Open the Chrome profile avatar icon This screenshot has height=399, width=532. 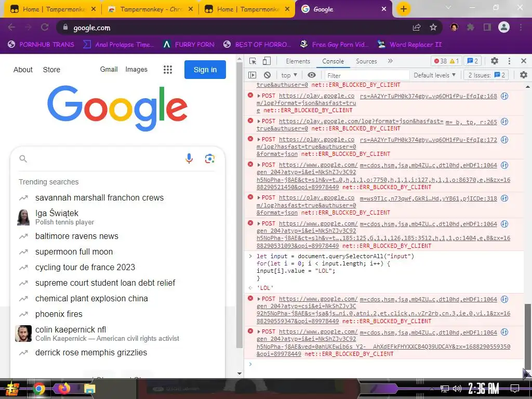(504, 27)
